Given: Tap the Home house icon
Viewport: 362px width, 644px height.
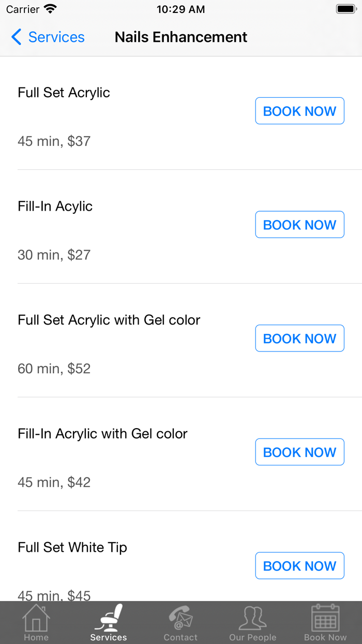Looking at the screenshot, I should [x=36, y=618].
